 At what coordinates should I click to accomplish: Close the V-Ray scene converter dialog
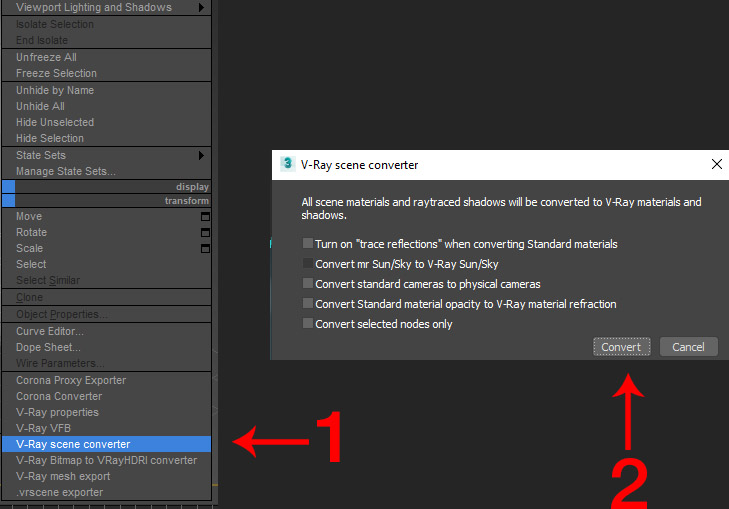coord(716,164)
